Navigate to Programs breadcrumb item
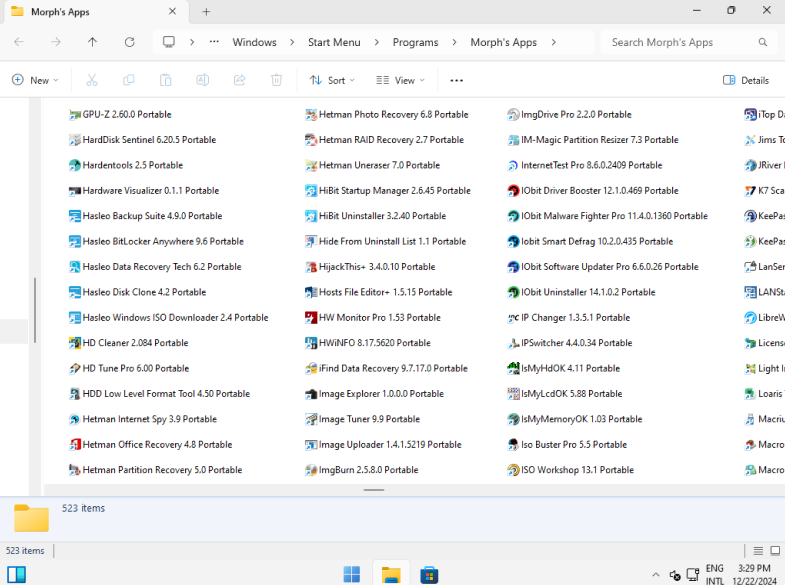 click(x=416, y=42)
